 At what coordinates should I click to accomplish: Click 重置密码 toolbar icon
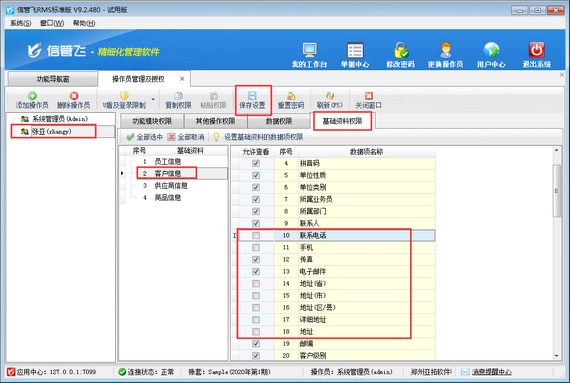pos(291,96)
